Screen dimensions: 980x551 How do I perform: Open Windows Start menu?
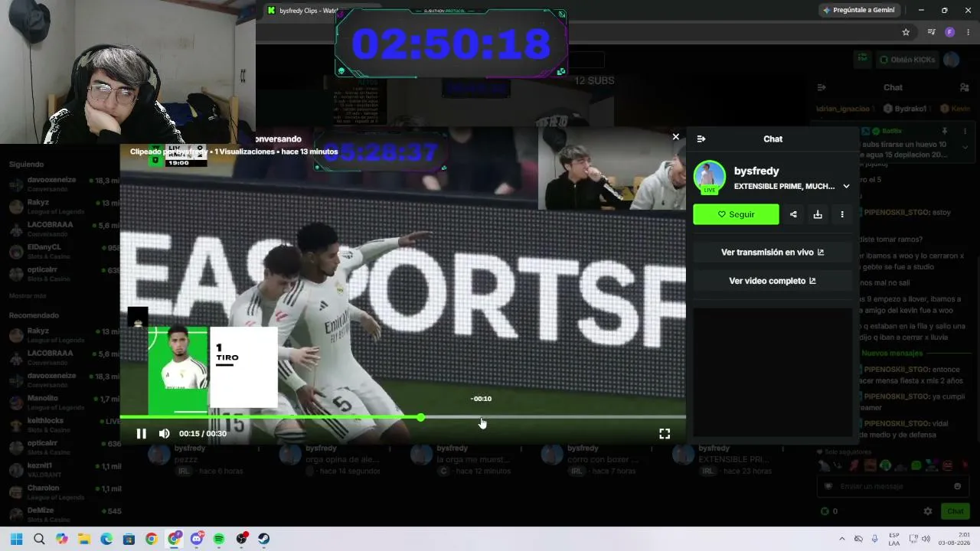17,539
